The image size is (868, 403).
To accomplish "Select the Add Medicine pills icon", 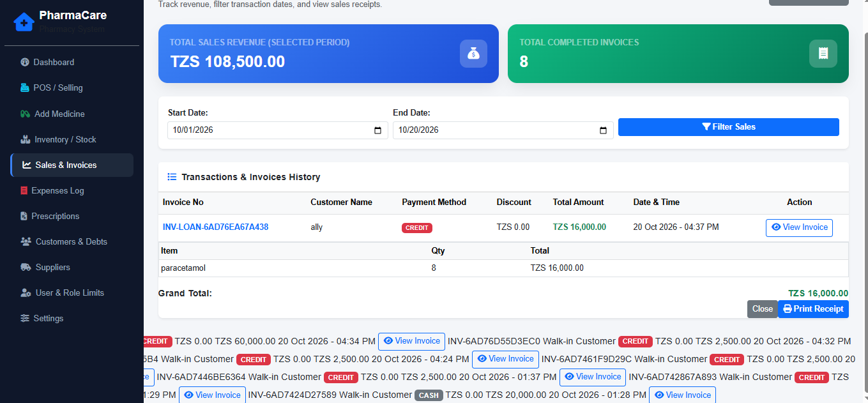I will coord(25,114).
